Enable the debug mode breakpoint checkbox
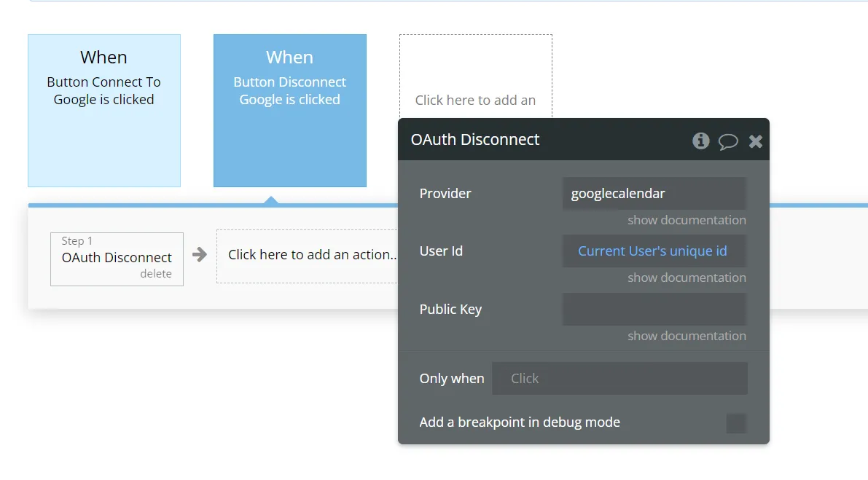The image size is (868, 480). [735, 423]
